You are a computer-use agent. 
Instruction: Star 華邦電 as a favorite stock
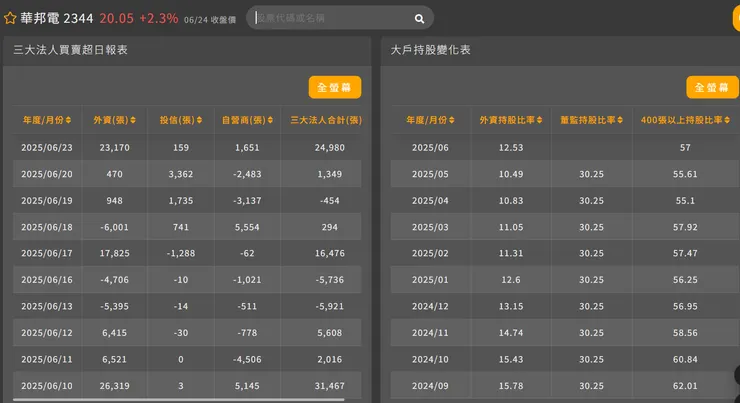(x=10, y=18)
